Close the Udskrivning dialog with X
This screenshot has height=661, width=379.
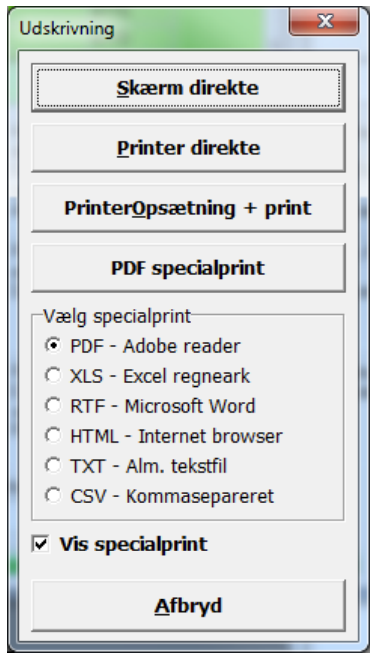pyautogui.click(x=324, y=21)
